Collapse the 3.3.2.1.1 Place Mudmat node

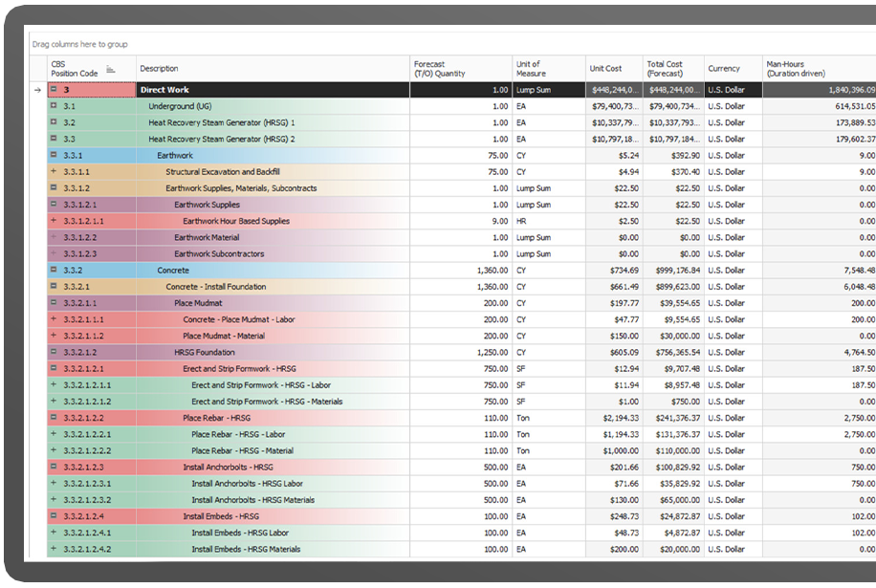tap(54, 303)
